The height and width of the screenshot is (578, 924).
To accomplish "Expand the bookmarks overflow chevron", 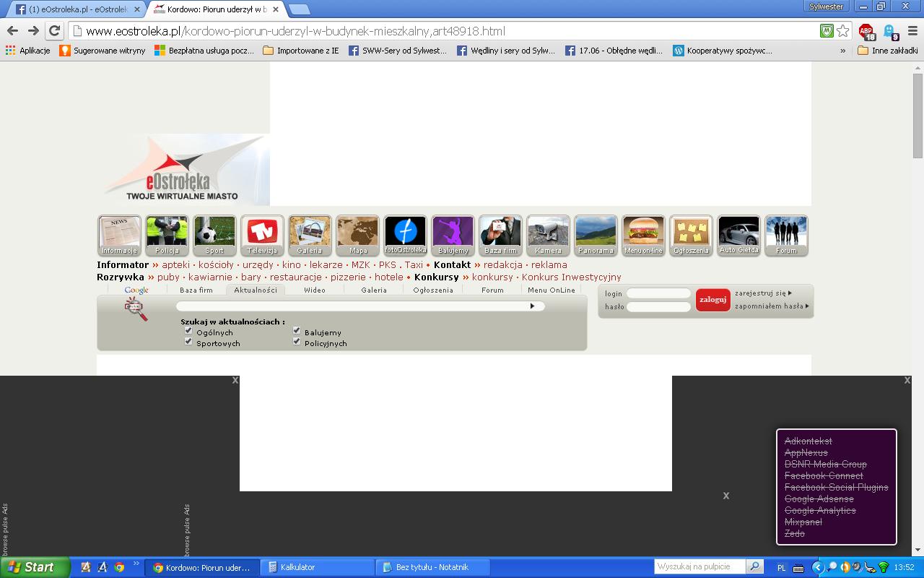I will [842, 51].
